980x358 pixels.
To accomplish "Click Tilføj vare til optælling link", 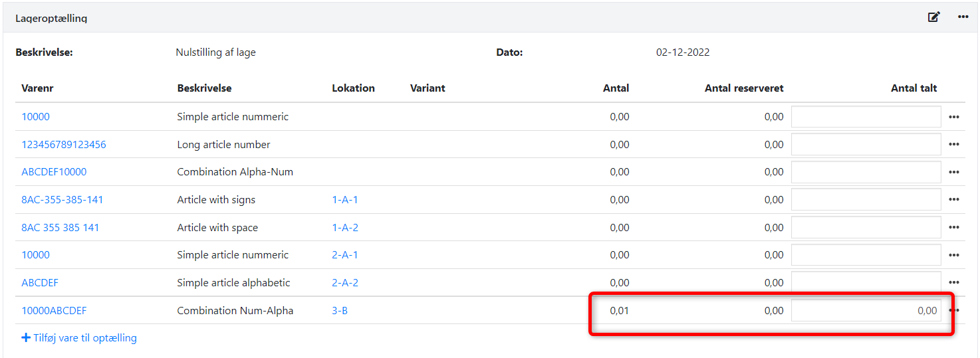I will (x=85, y=337).
